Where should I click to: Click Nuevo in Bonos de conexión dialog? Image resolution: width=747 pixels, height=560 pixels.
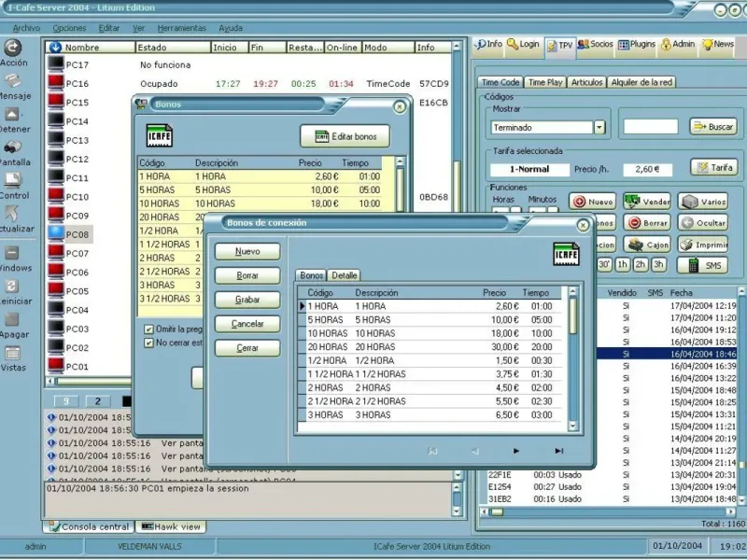pyautogui.click(x=247, y=251)
